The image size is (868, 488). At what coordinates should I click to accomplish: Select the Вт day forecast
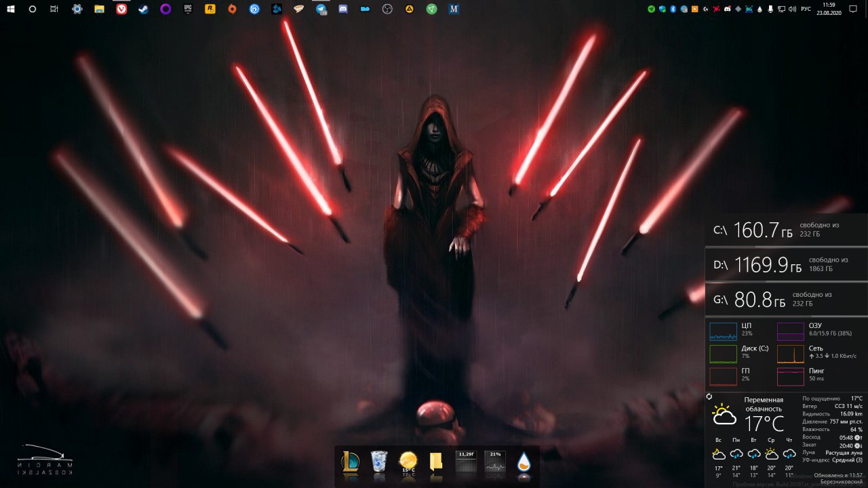tap(753, 457)
